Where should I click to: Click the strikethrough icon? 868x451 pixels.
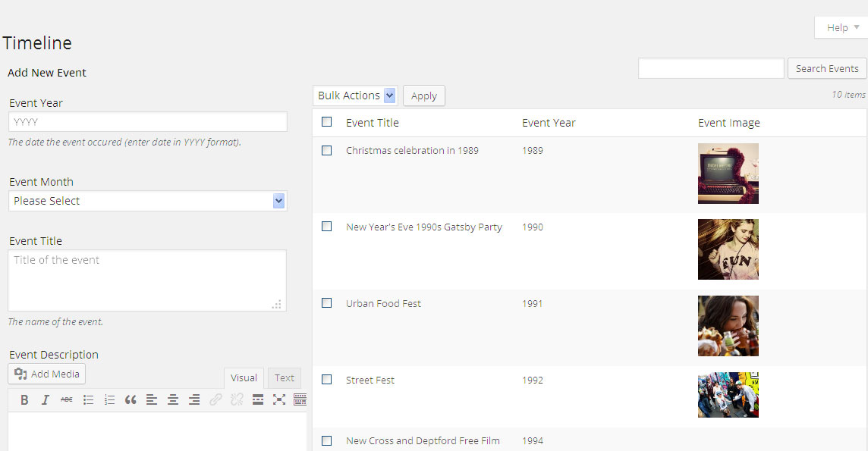pos(67,400)
